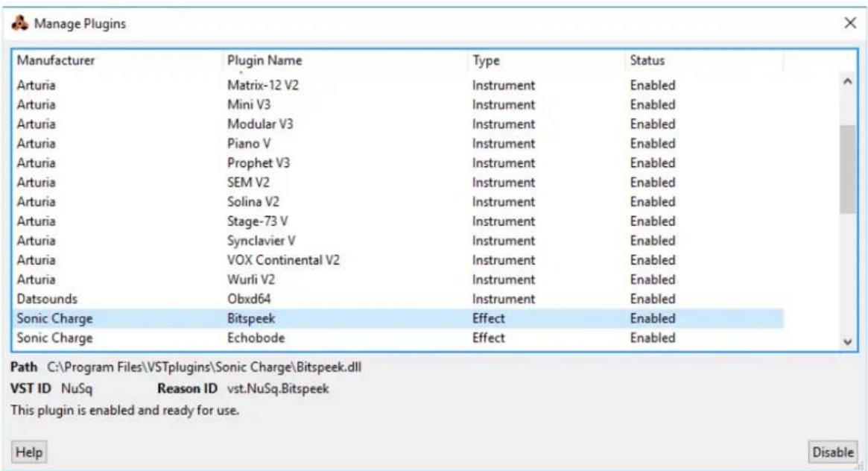
Task: Click Effect type in the Bitspeek row
Action: pos(488,318)
